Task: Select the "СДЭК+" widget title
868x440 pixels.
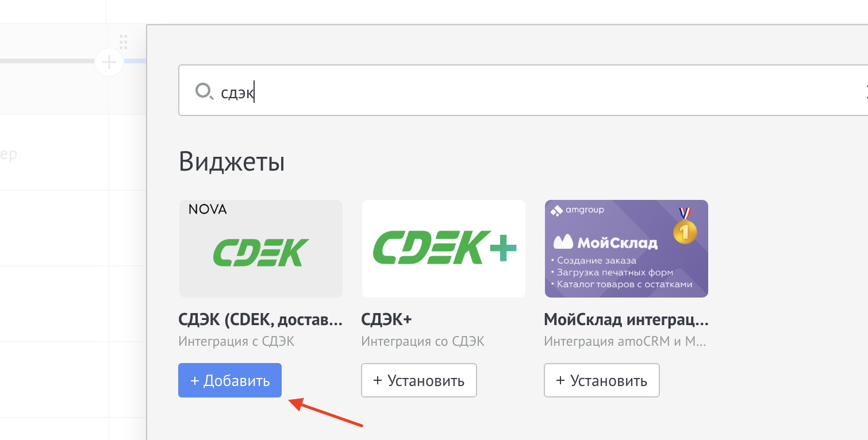Action: [387, 319]
